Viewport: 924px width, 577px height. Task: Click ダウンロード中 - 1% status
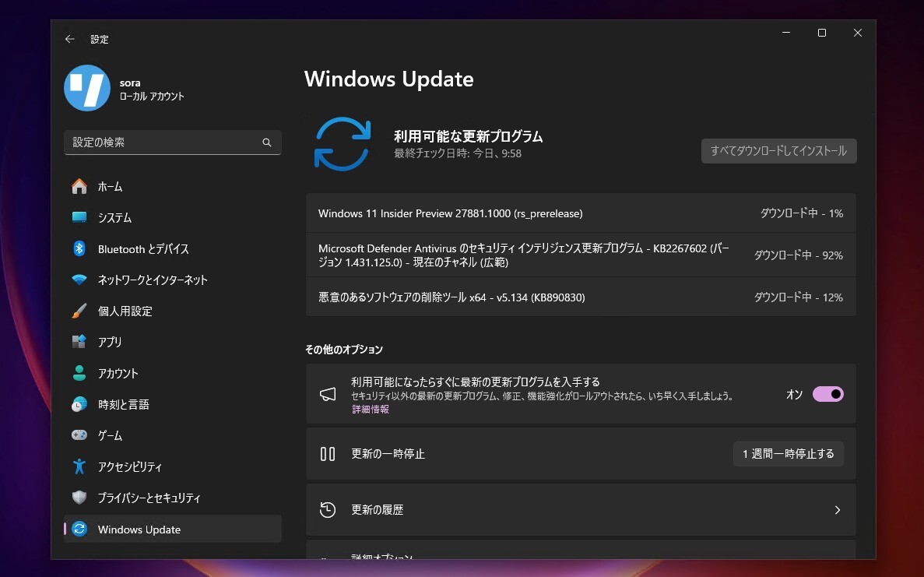[x=802, y=213]
